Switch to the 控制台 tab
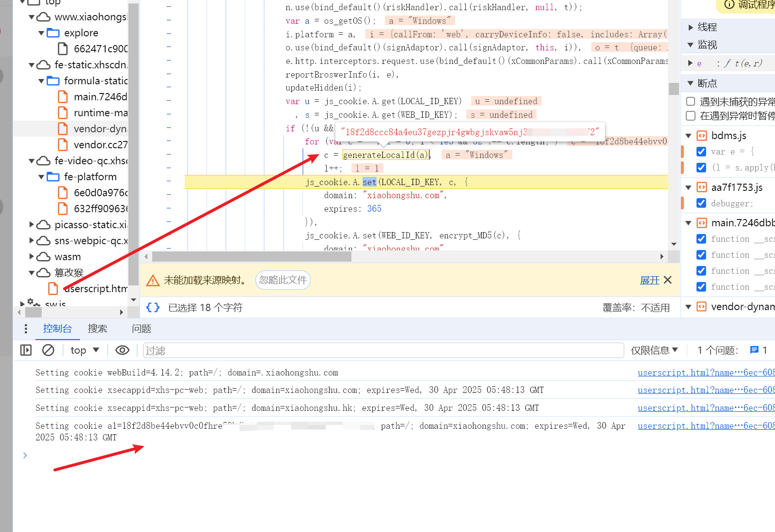Viewport: 775px width, 532px height. [57, 329]
